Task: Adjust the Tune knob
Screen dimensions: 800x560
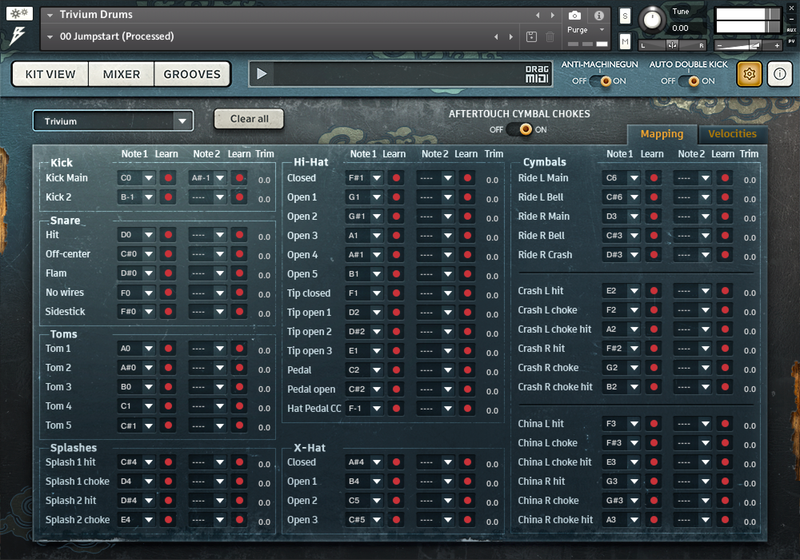Action: (x=652, y=20)
